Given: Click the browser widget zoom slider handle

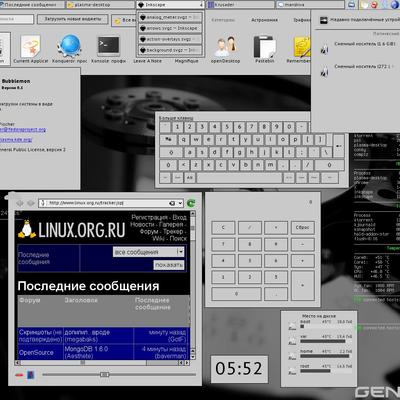Looking at the screenshot, I should click(x=104, y=375).
